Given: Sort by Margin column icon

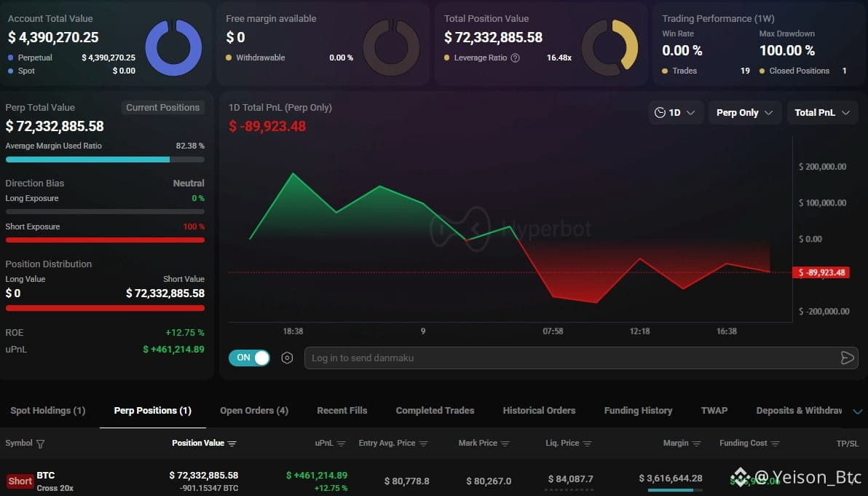Looking at the screenshot, I should point(697,444).
